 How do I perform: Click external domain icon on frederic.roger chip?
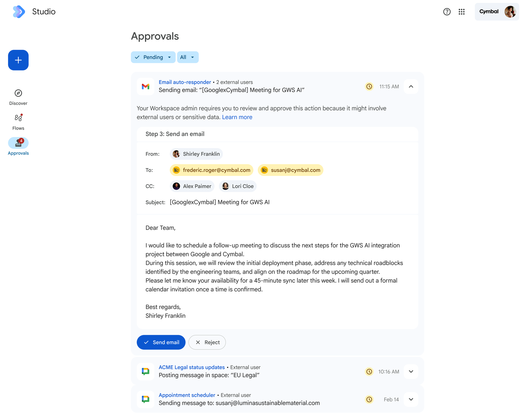tap(176, 170)
